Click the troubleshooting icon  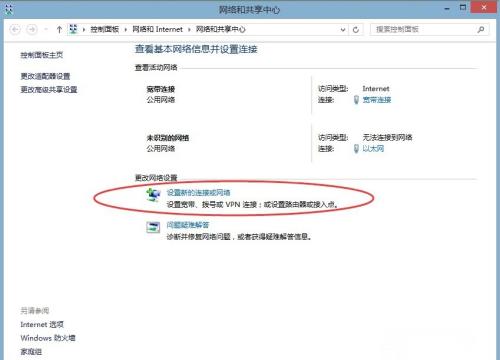153,227
